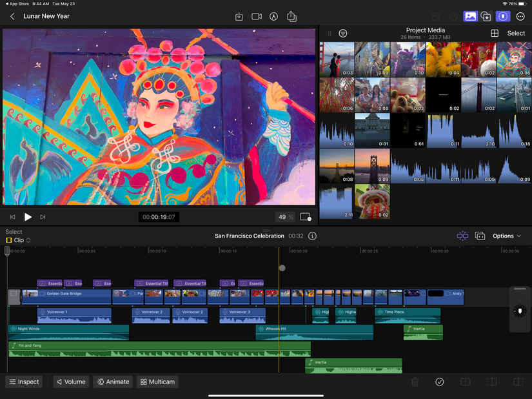The width and height of the screenshot is (532, 399).
Task: Tap the playhead handle dot in timeline
Action: [x=282, y=268]
